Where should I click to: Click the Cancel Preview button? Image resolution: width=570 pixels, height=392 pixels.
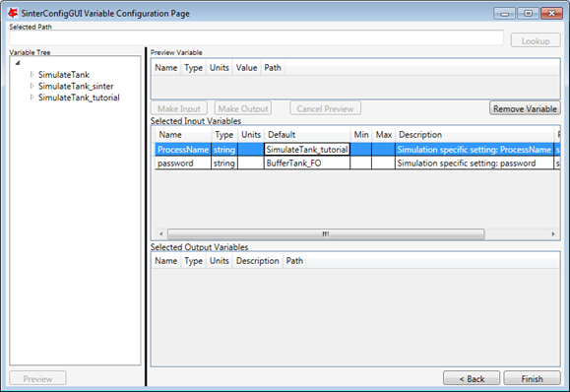tap(325, 108)
